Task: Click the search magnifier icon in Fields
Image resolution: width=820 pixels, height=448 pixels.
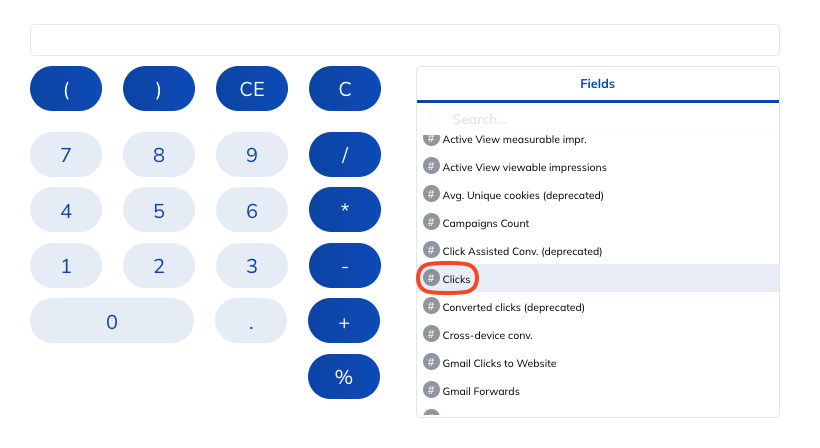Action: (434, 120)
